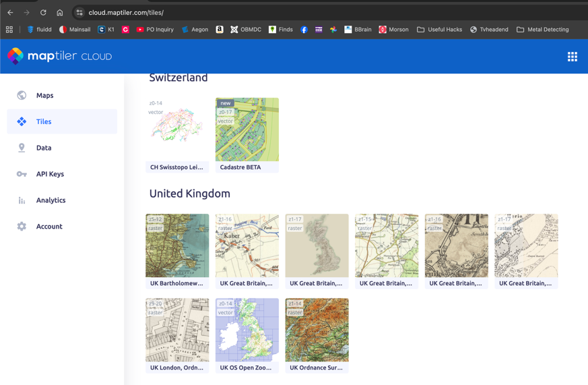Open the apps grid in the bookmarks bar
Viewport: 588px width, 385px height.
(9, 29)
